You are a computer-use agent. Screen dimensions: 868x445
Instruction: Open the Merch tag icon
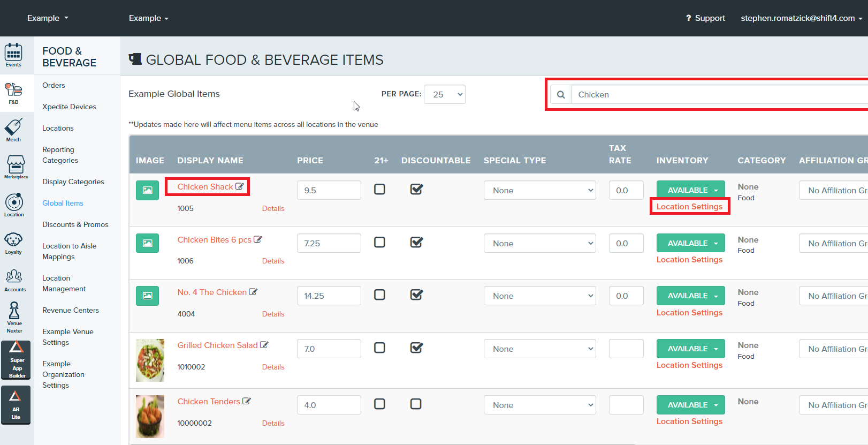coord(13,131)
